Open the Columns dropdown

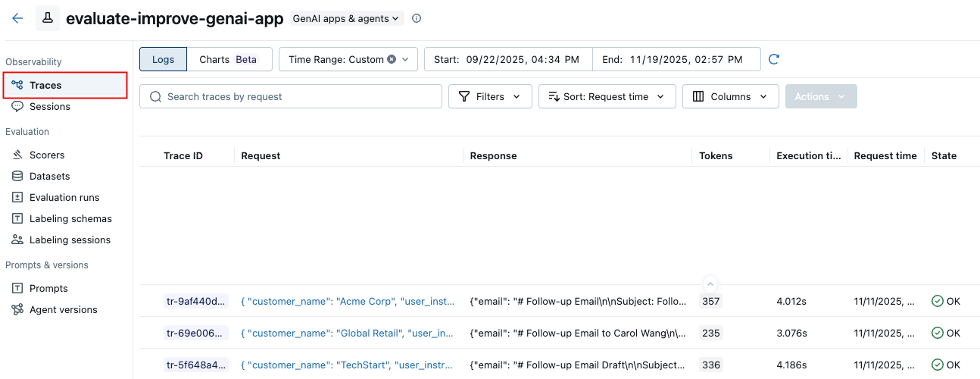(x=730, y=96)
